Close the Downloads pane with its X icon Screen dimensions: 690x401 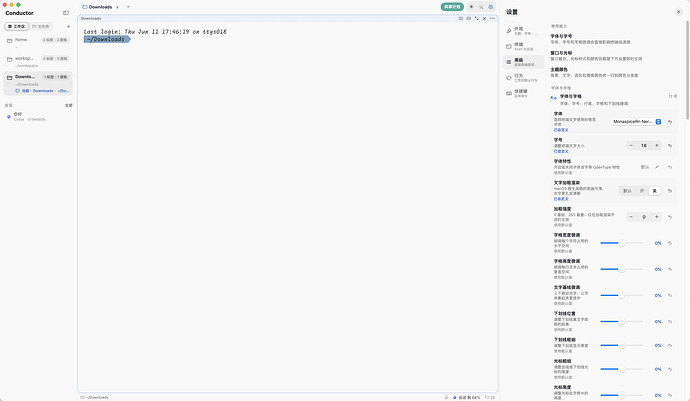484,18
